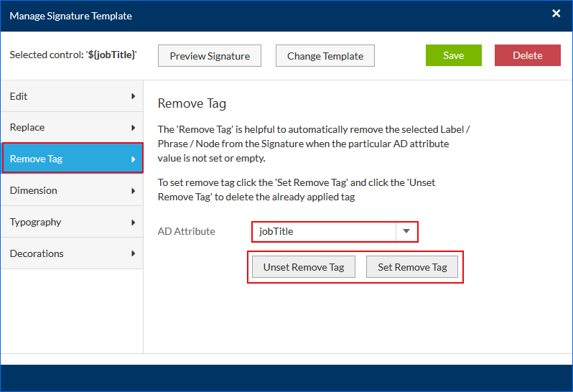Viewport: 573px width, 392px height.
Task: Open the Change Template option
Action: coord(325,56)
